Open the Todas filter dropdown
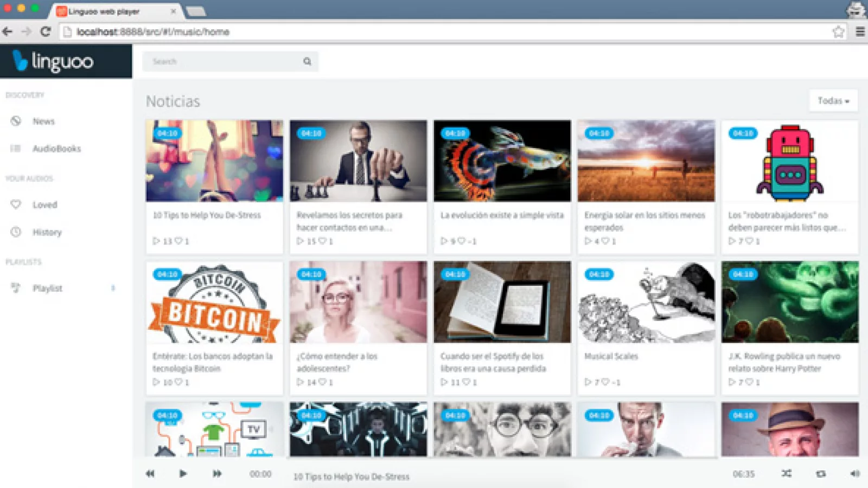868x488 pixels. click(833, 101)
